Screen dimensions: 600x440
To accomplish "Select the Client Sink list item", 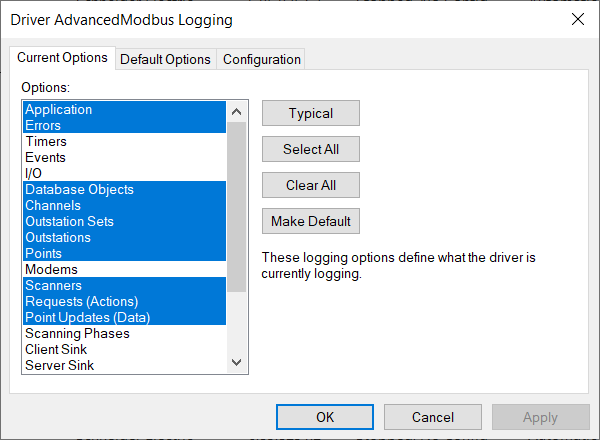I will point(56,350).
